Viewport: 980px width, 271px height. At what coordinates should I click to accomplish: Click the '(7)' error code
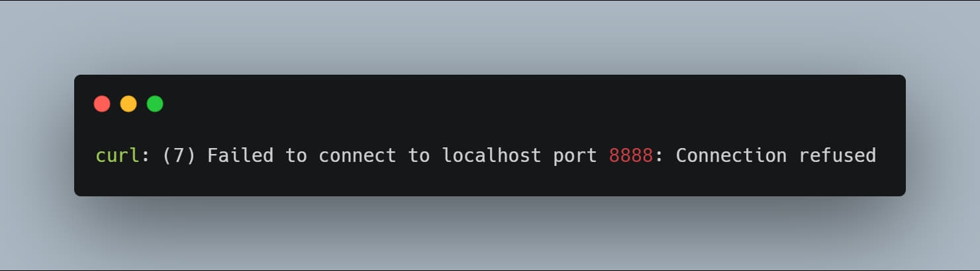(179, 155)
